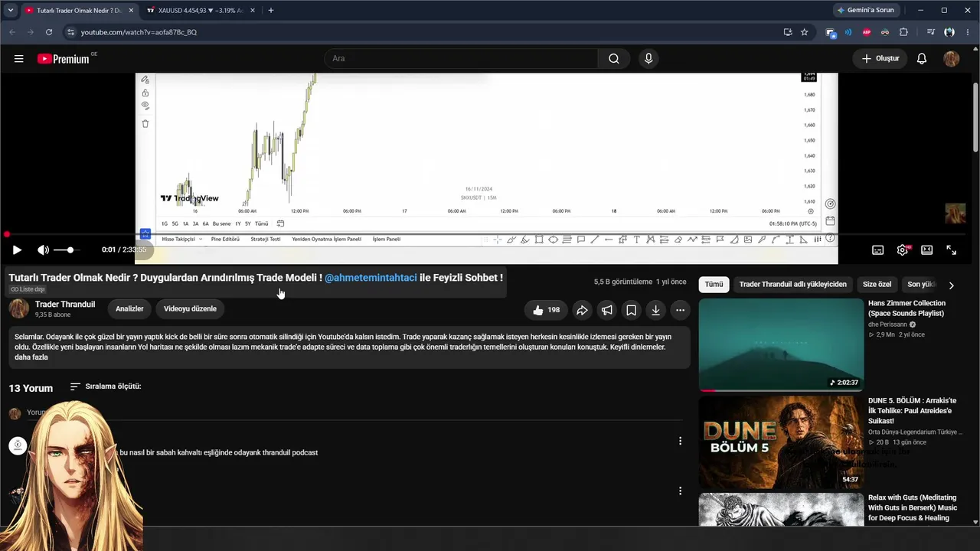Open the 'Liste dışı' unlisted badge
Viewport: 980px width, 551px height.
coord(28,290)
